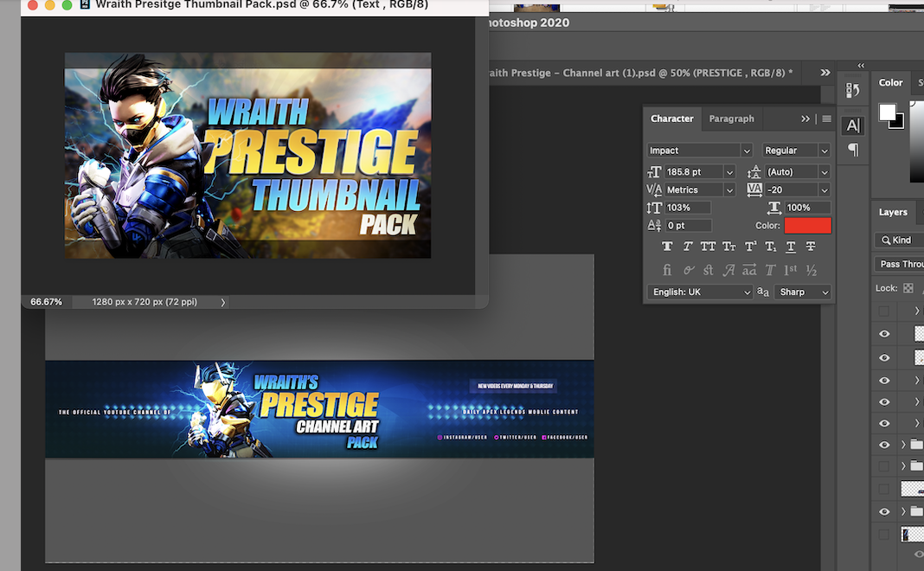Click the lock transparent pixels icon
The image size is (924, 571).
908,288
